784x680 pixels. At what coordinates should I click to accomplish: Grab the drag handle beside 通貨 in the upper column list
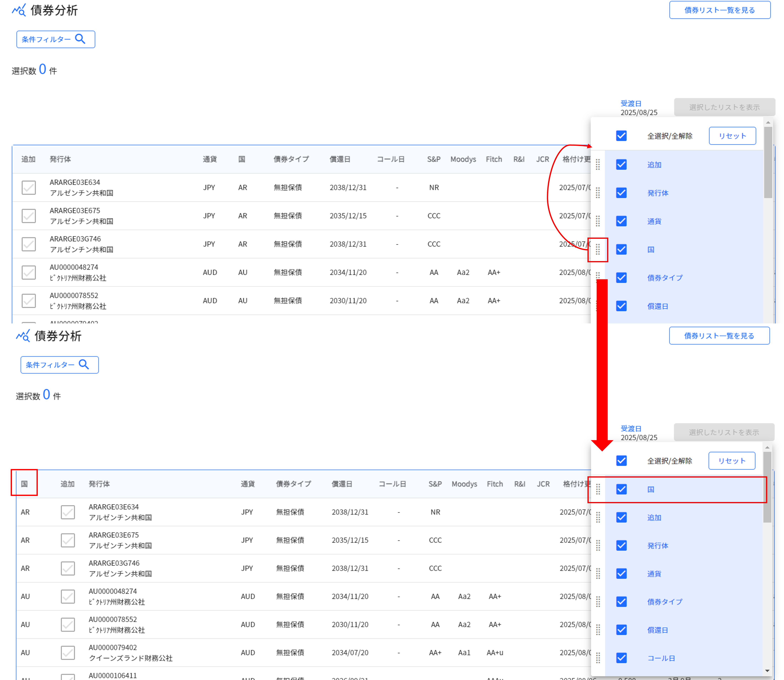tap(598, 221)
